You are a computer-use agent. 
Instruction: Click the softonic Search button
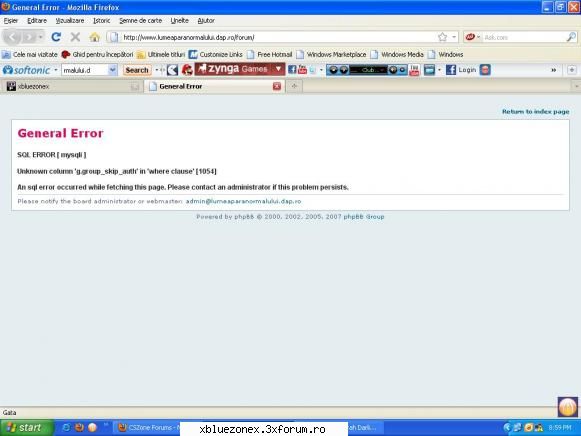(x=137, y=70)
